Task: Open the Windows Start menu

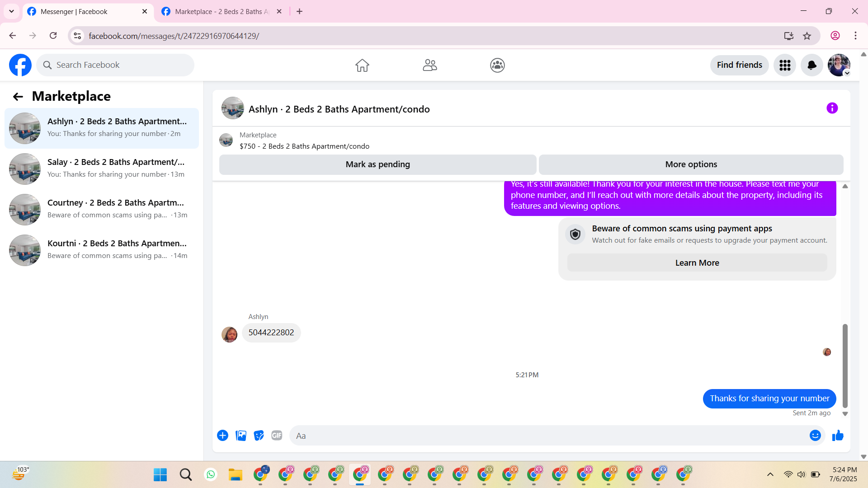Action: 160,475
